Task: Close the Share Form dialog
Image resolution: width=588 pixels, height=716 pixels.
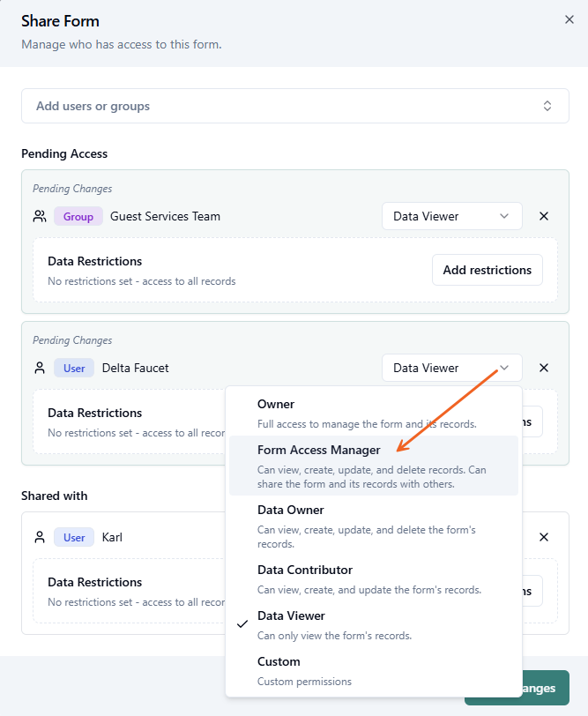Action: [x=569, y=19]
